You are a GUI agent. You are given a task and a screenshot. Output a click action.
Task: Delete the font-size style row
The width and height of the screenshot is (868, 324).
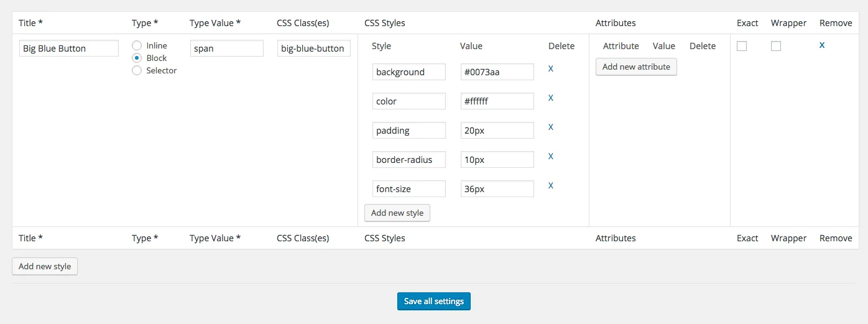tap(551, 185)
